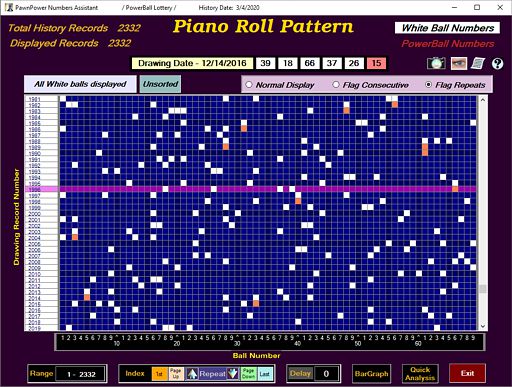512x387 pixels.
Task: Click Page Down in the Index controls
Action: (248, 374)
